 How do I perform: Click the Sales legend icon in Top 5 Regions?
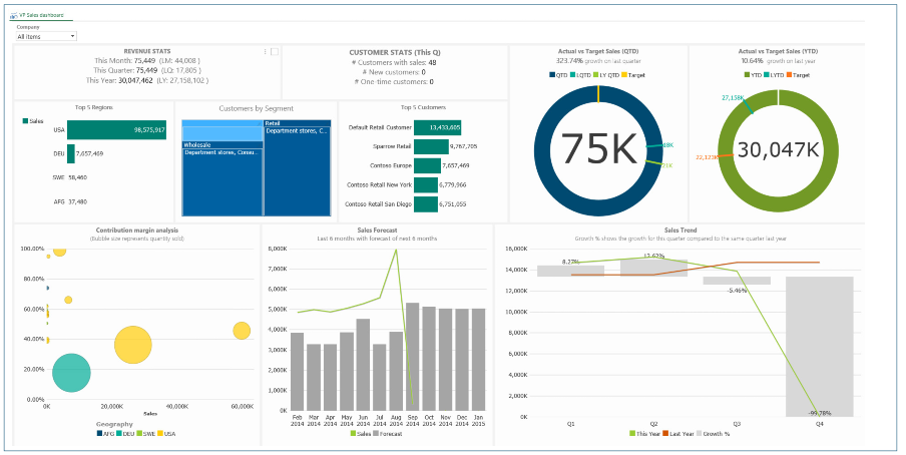tap(26, 120)
